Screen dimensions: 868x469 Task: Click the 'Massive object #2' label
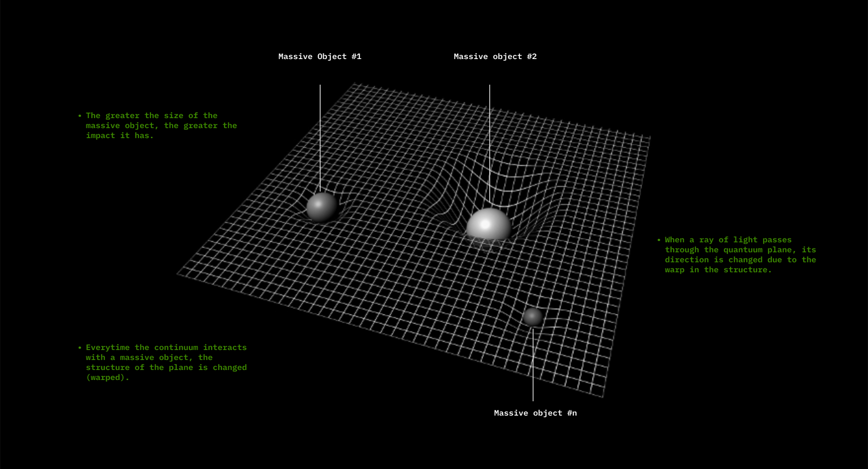[x=495, y=56]
